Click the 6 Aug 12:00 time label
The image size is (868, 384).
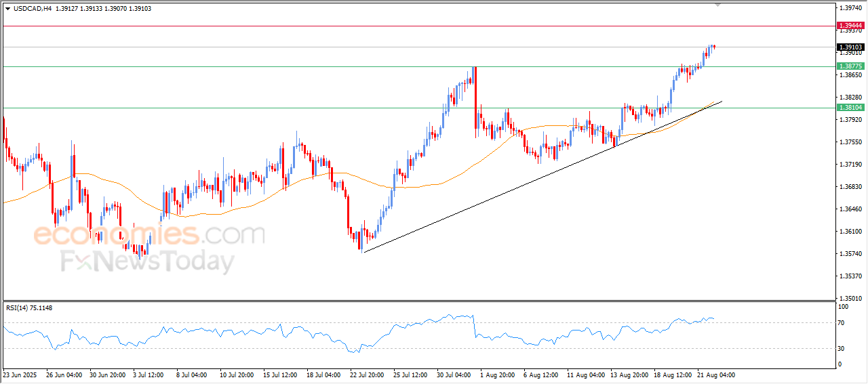tap(540, 375)
